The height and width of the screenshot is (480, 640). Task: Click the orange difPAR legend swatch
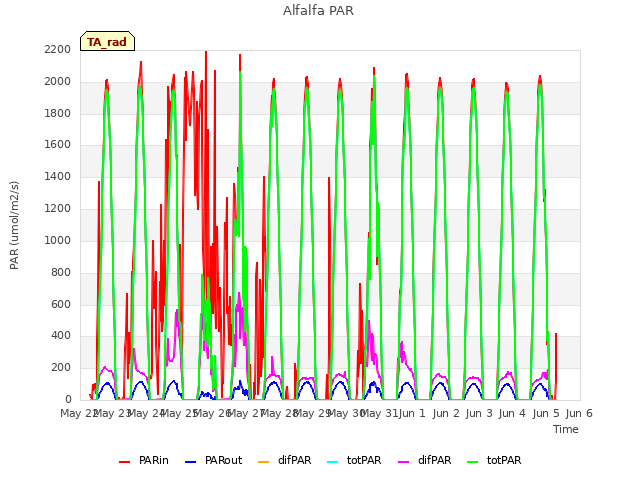[264, 462]
